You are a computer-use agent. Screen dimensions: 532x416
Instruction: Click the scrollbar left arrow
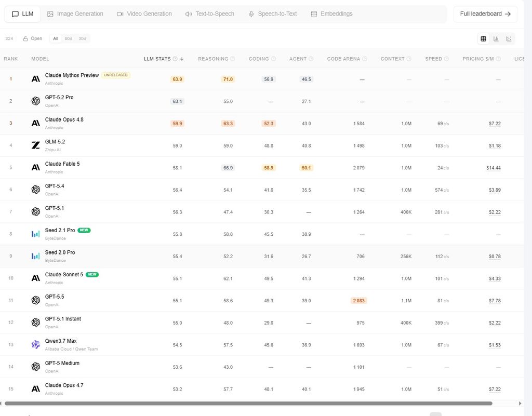pos(1,404)
